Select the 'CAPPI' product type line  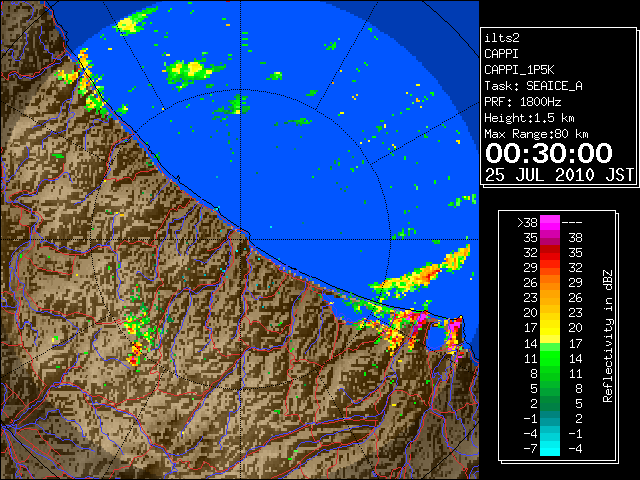point(501,54)
